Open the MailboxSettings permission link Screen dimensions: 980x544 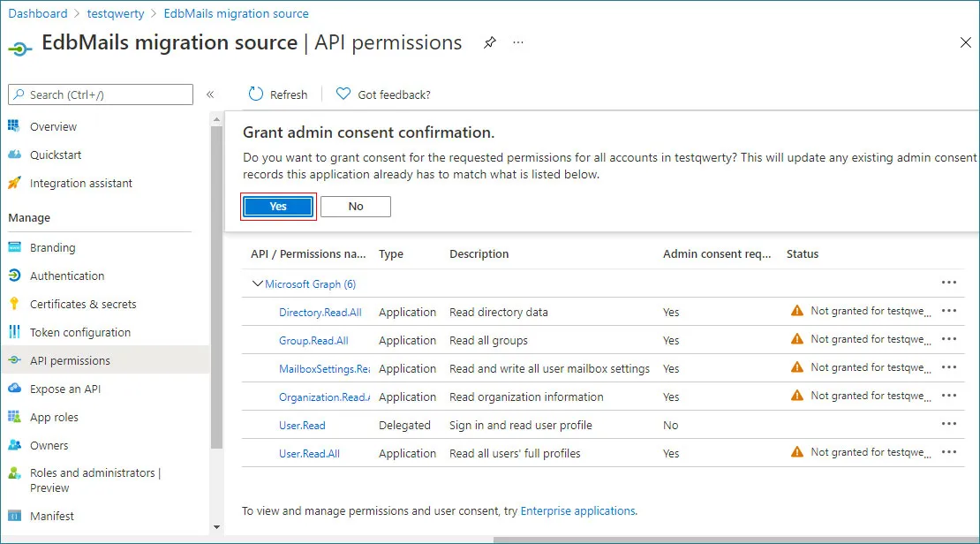pyautogui.click(x=324, y=369)
